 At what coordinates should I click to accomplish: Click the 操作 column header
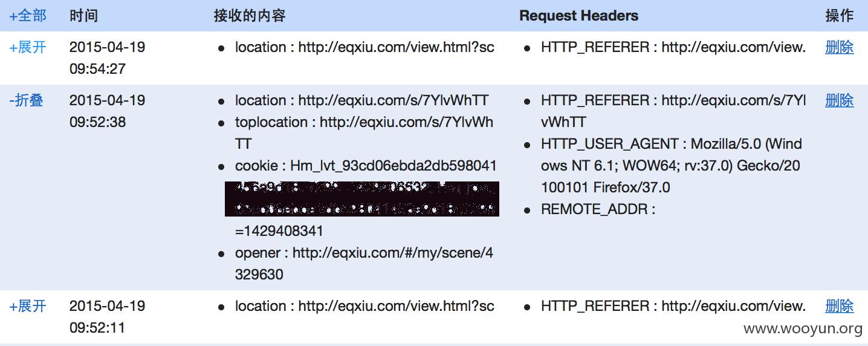(840, 16)
